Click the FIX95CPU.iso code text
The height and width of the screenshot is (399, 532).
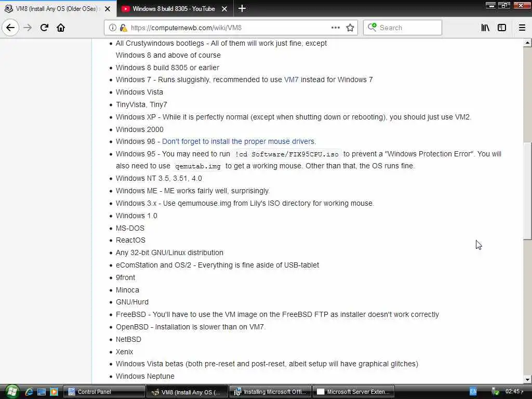pyautogui.click(x=287, y=154)
